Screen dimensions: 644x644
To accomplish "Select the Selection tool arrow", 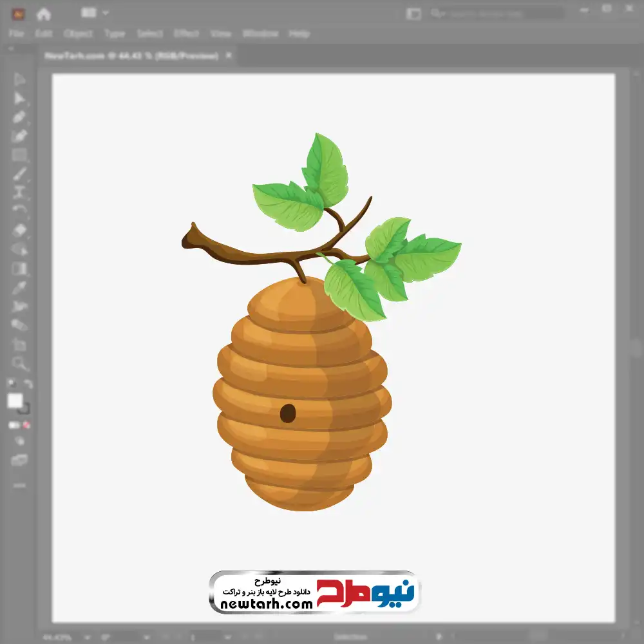I will pos(19,79).
